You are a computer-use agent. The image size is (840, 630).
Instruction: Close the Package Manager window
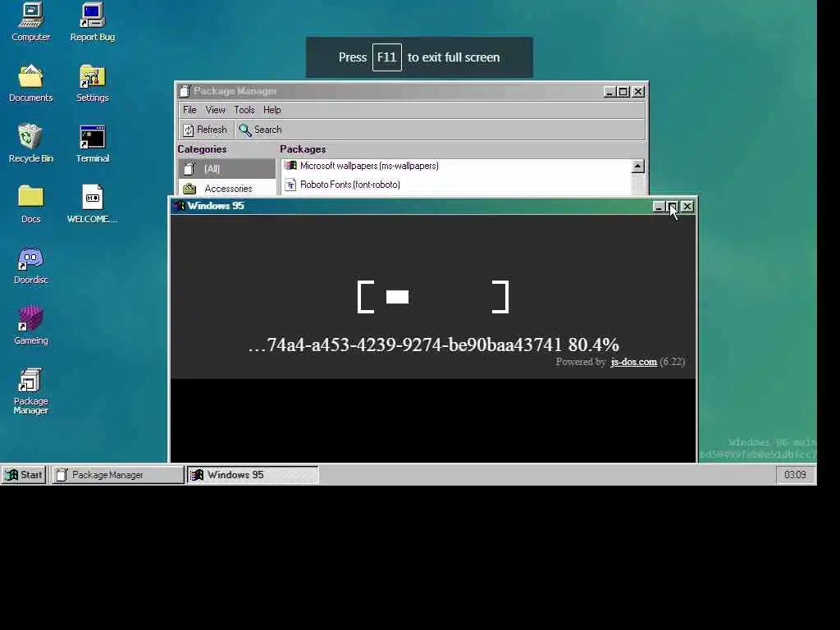[x=638, y=92]
